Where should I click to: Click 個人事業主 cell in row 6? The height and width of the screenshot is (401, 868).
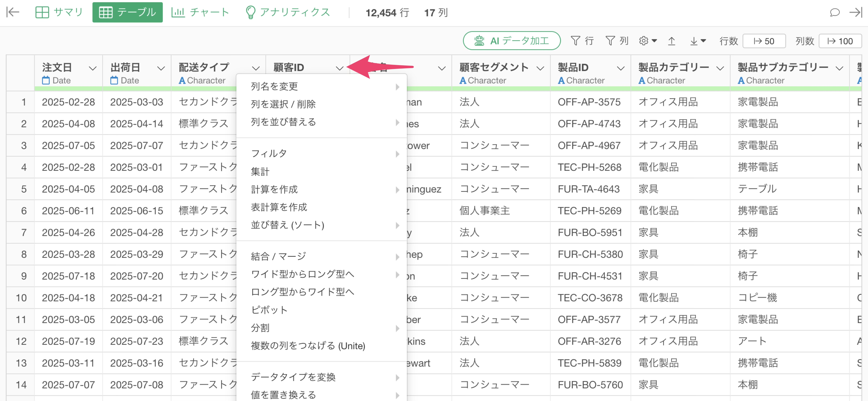(x=501, y=211)
